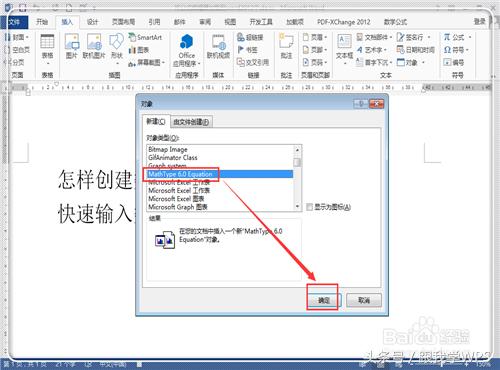Open the 引用 References tab
The height and width of the screenshot is (370, 500).
click(154, 22)
